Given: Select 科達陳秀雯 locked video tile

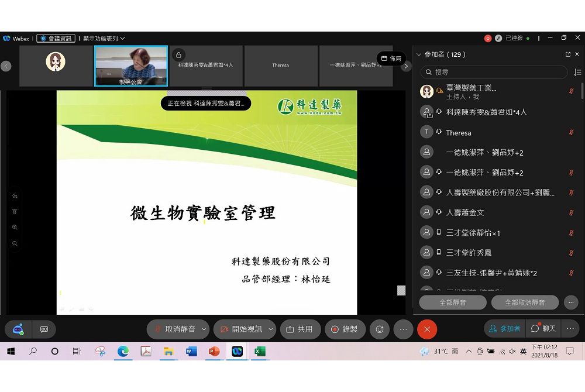Looking at the screenshot, I should pyautogui.click(x=206, y=66).
